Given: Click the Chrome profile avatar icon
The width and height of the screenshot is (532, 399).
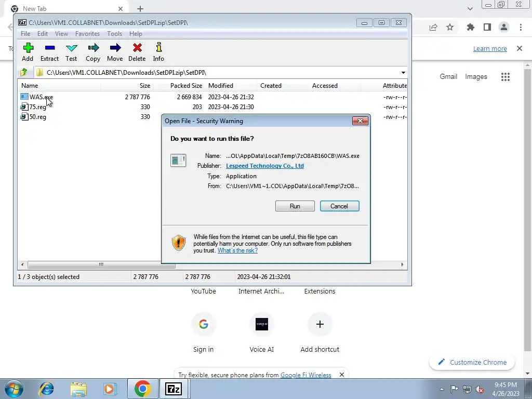Looking at the screenshot, I should tap(504, 27).
